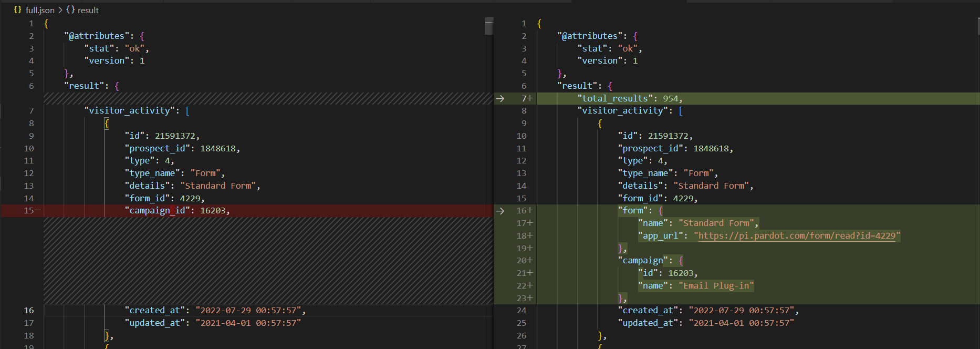
Task: Click revert arrow beside the added form block
Action: tap(500, 211)
